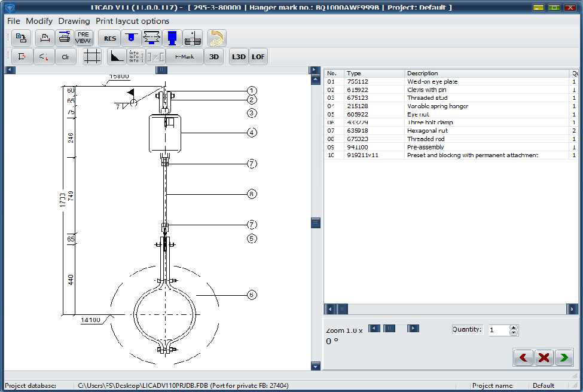Click the PRE VIEW print preview button

83,38
